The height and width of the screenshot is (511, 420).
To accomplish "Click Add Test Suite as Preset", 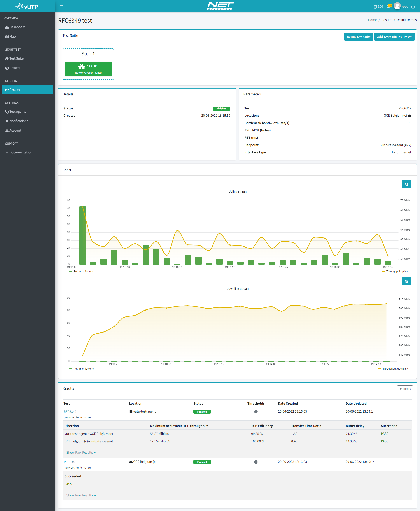I will point(394,37).
